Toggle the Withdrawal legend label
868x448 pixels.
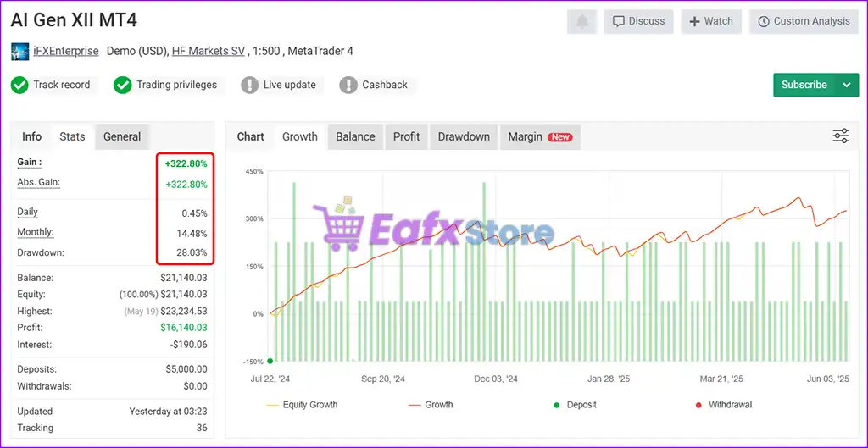pyautogui.click(x=730, y=405)
